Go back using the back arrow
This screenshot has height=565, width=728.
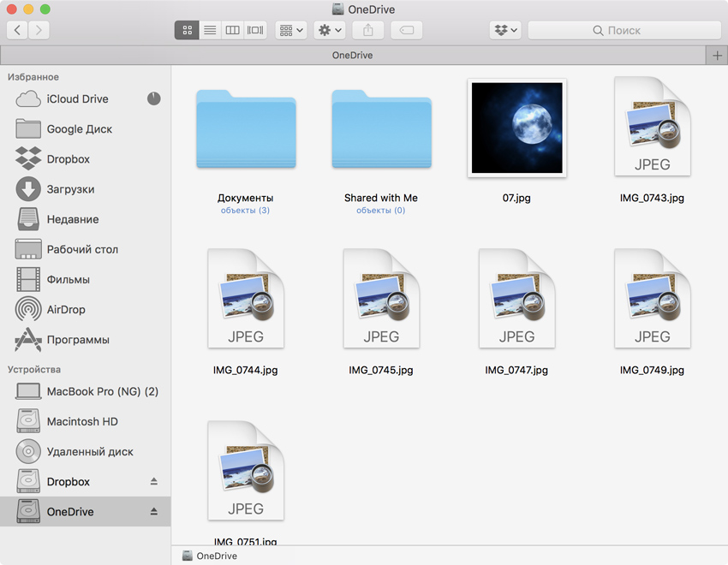[17, 30]
